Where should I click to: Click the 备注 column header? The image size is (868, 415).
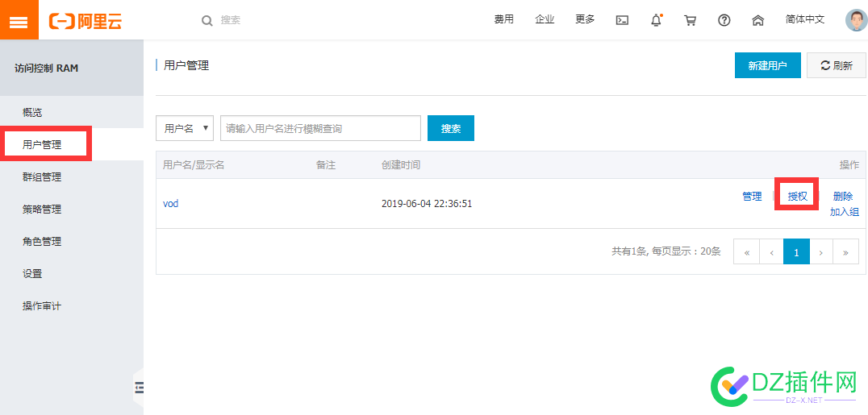326,165
